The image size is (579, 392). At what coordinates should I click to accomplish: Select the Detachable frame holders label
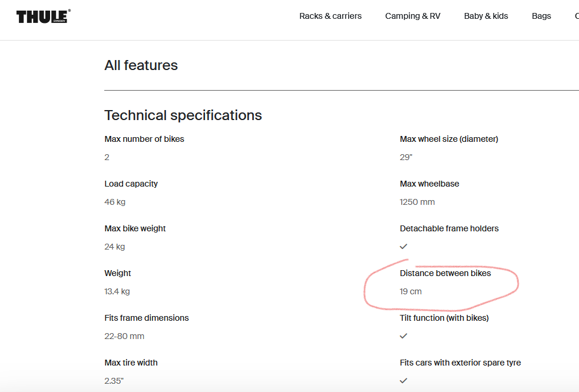pos(449,228)
